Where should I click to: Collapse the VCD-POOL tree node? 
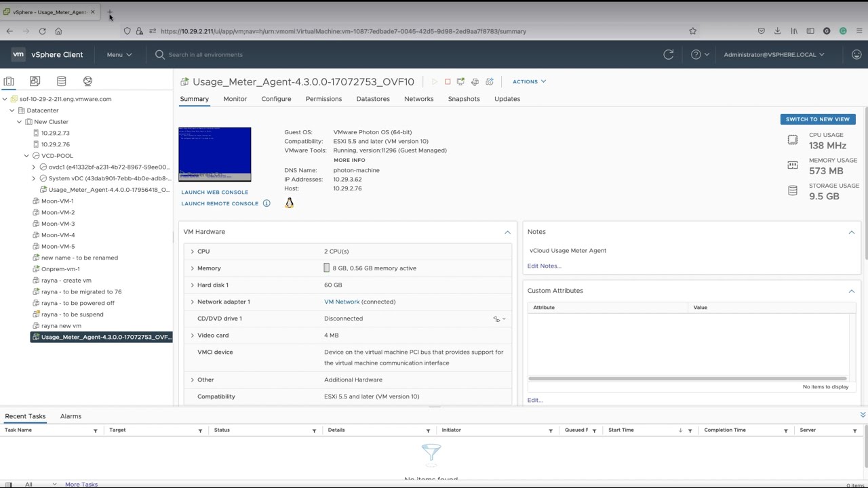click(x=27, y=156)
